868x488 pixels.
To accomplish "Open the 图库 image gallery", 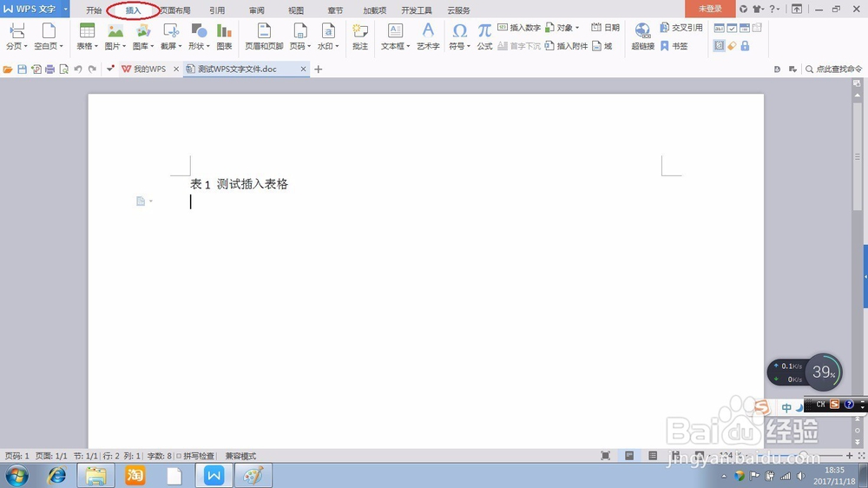I will [x=143, y=36].
